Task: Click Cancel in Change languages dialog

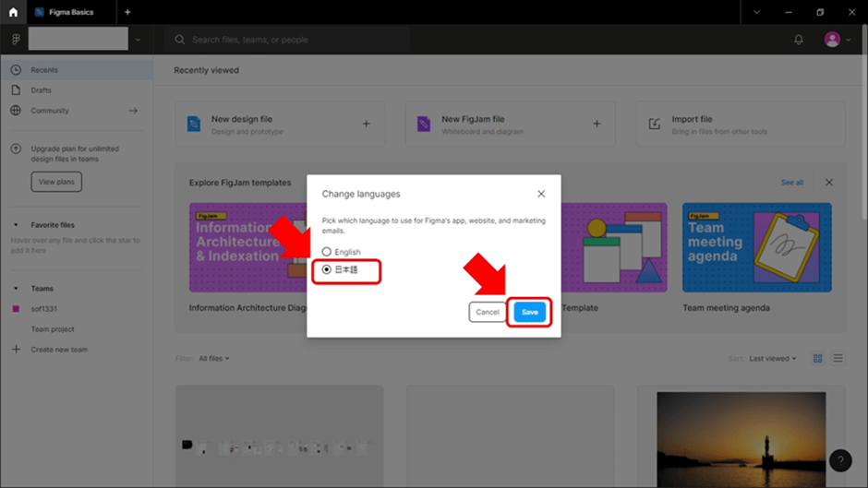Action: tap(488, 312)
